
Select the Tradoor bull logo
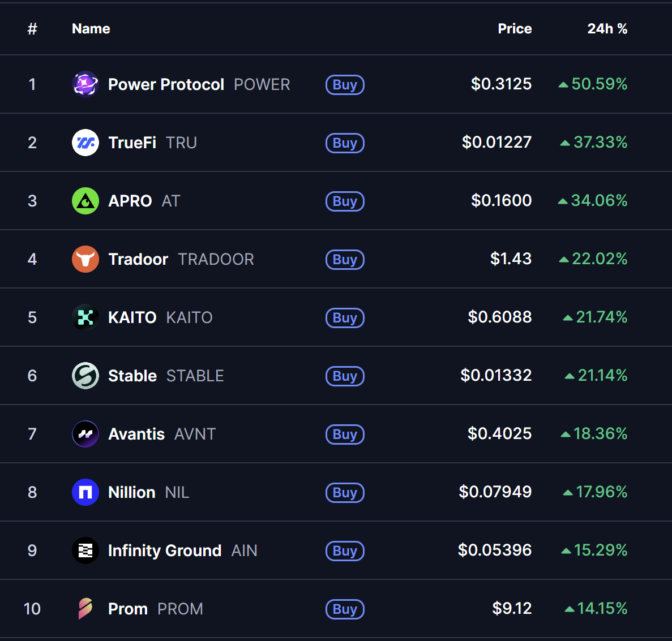[85, 259]
